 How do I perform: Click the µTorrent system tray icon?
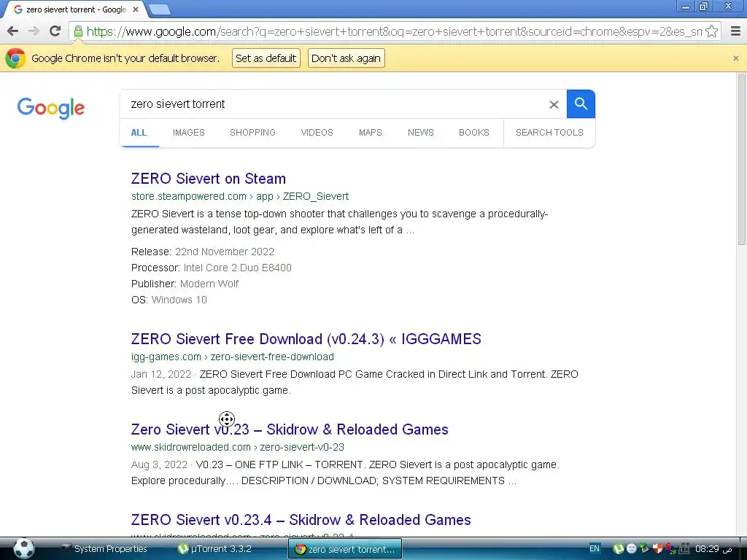click(619, 548)
